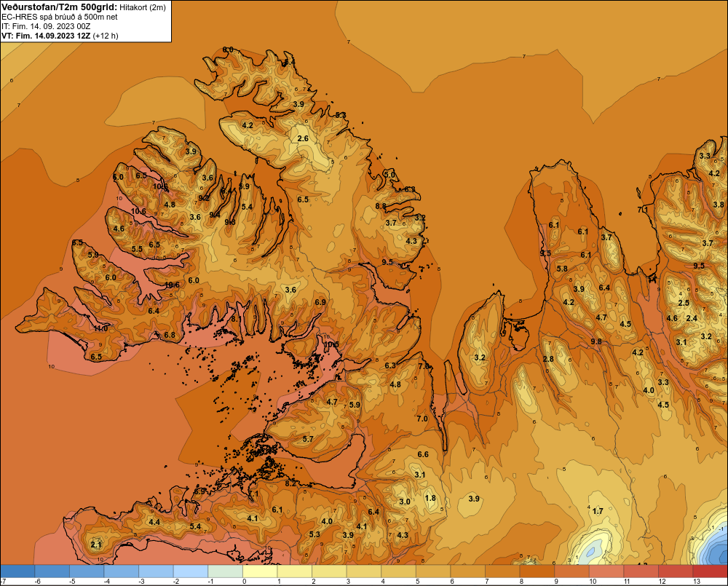Click the legend scale label '-3'
Screen dimensions: 728x586
(x=142, y=582)
